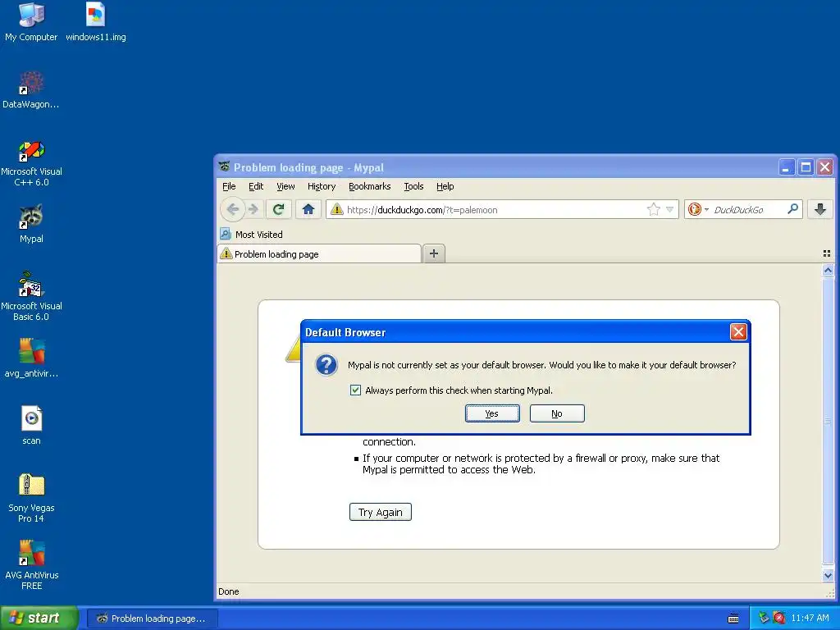Click Yes to set Mypal as default
840x630 pixels.
(492, 413)
